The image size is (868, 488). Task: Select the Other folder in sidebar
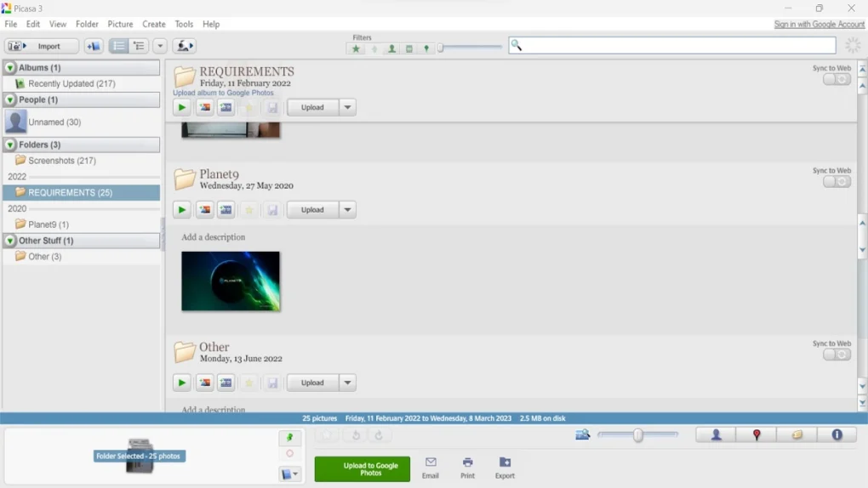[x=44, y=257]
